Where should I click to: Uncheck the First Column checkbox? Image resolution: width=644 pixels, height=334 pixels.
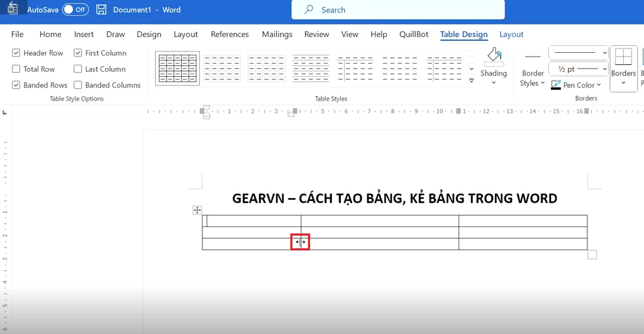pos(77,53)
